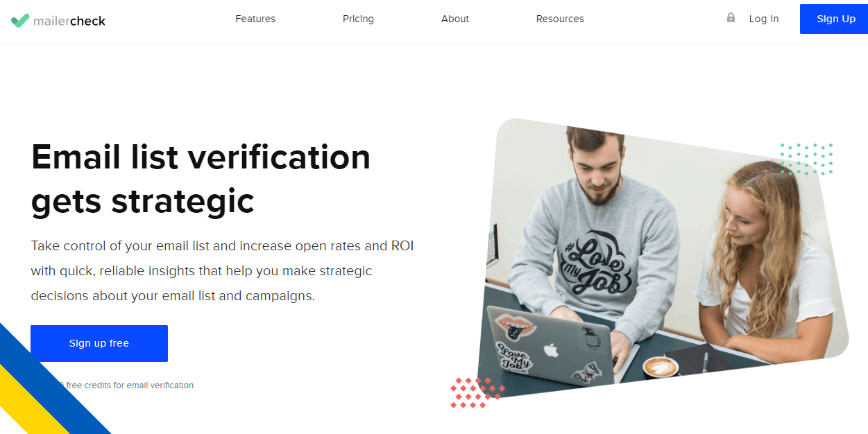Open the About menu item
Screen dimensions: 868x434
click(455, 19)
